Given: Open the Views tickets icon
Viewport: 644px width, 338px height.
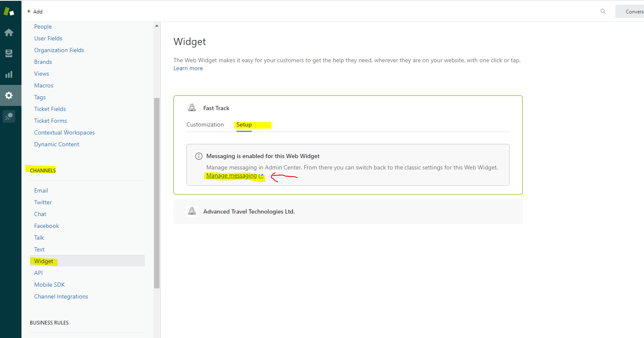Looking at the screenshot, I should click(x=9, y=53).
